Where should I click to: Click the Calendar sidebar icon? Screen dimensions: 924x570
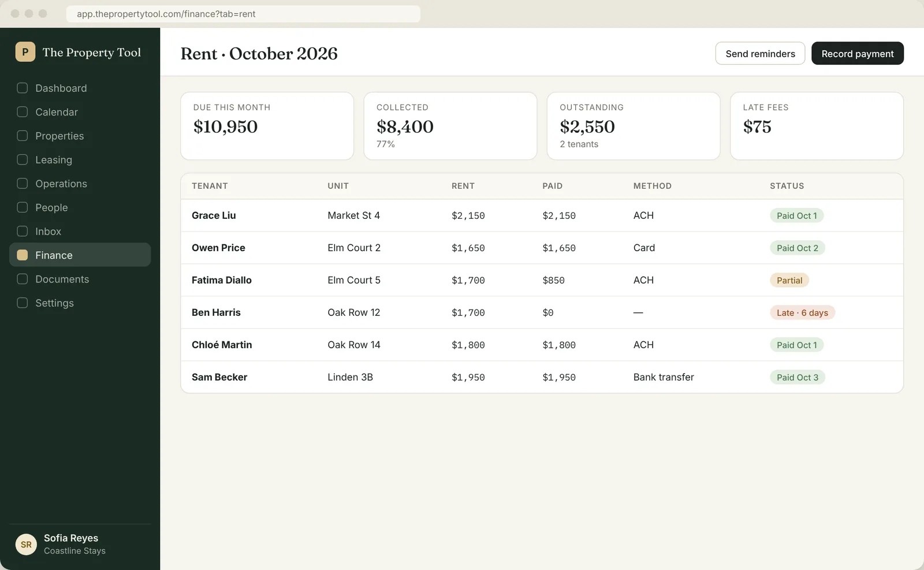[23, 112]
